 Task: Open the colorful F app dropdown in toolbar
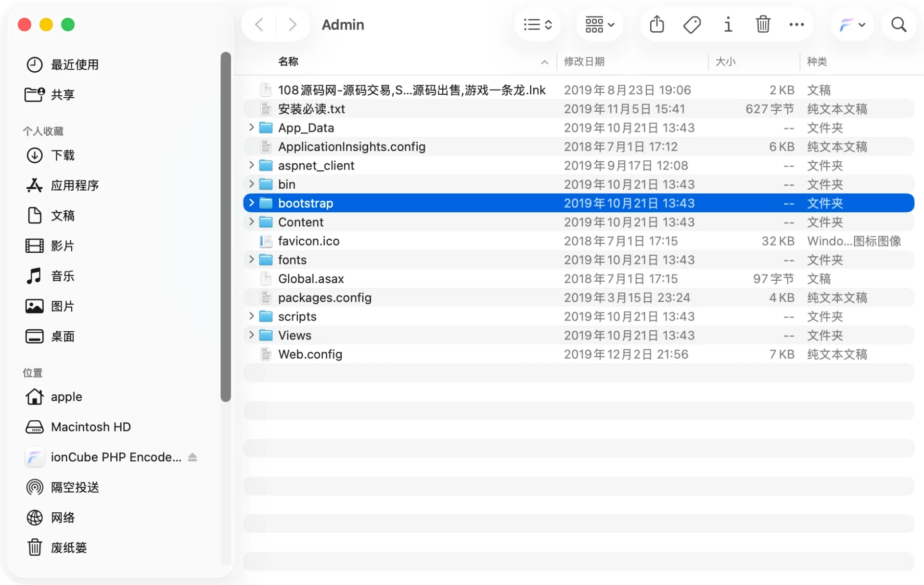[852, 25]
